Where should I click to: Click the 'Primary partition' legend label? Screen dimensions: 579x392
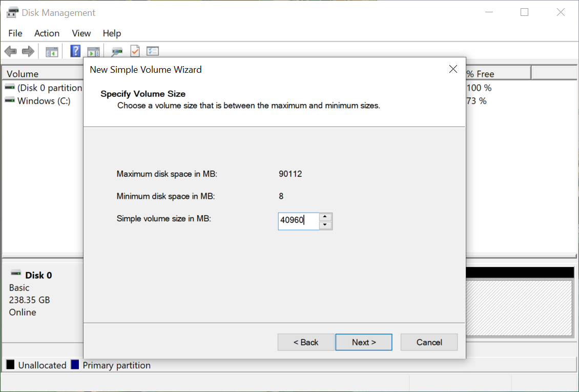tap(117, 365)
